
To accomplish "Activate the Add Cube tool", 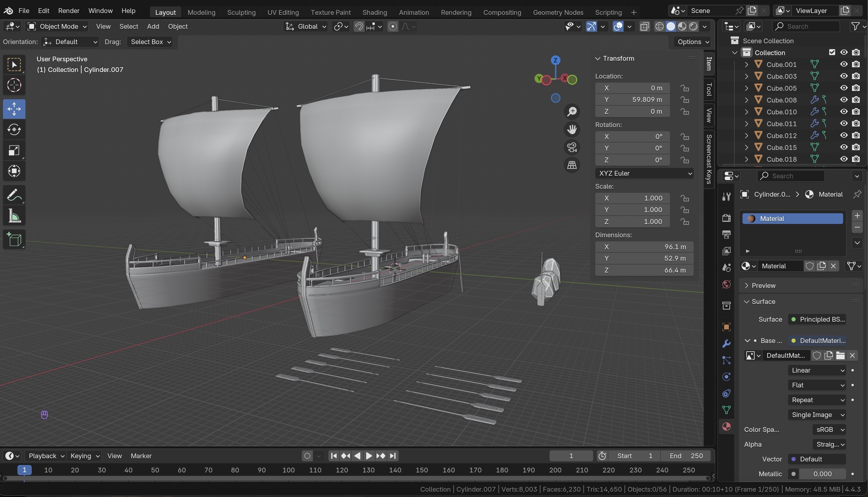I will [x=14, y=240].
